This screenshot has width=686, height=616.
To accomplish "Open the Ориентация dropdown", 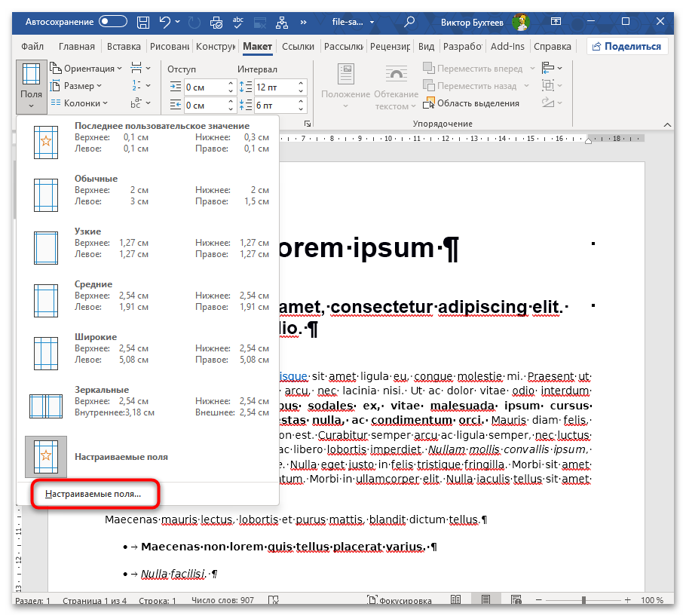I will 86,69.
